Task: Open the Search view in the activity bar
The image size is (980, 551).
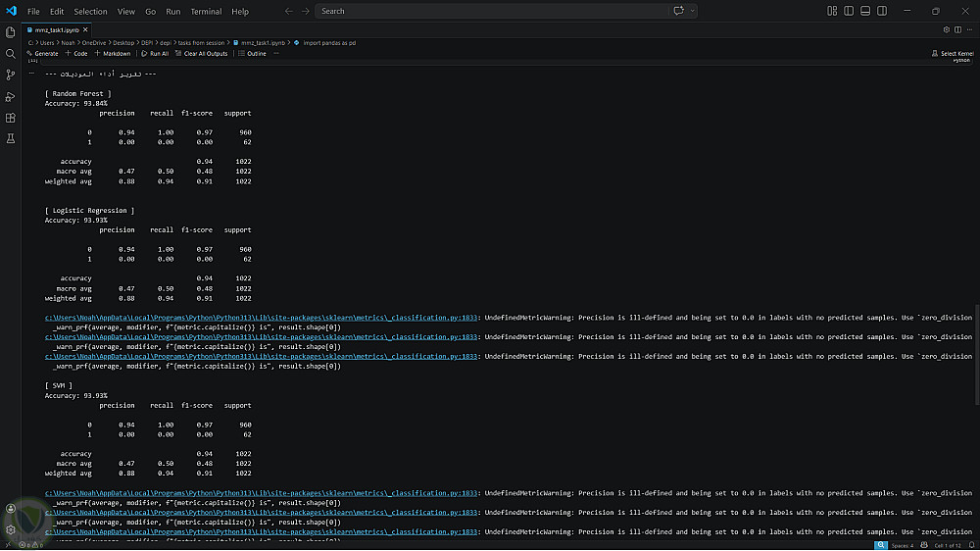Action: (11, 54)
